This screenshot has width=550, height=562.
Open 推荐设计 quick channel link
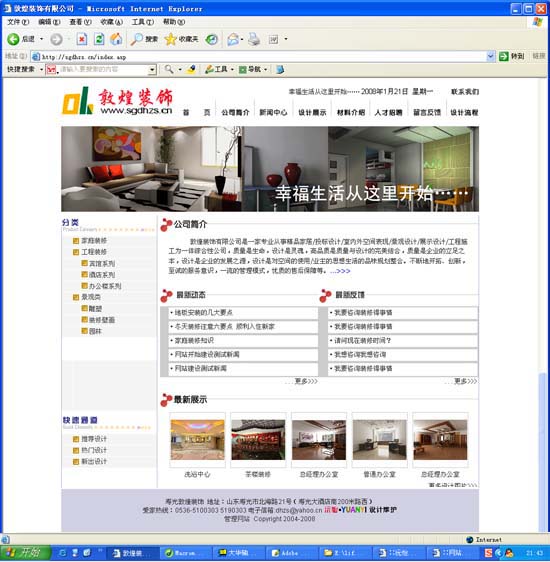click(x=94, y=439)
